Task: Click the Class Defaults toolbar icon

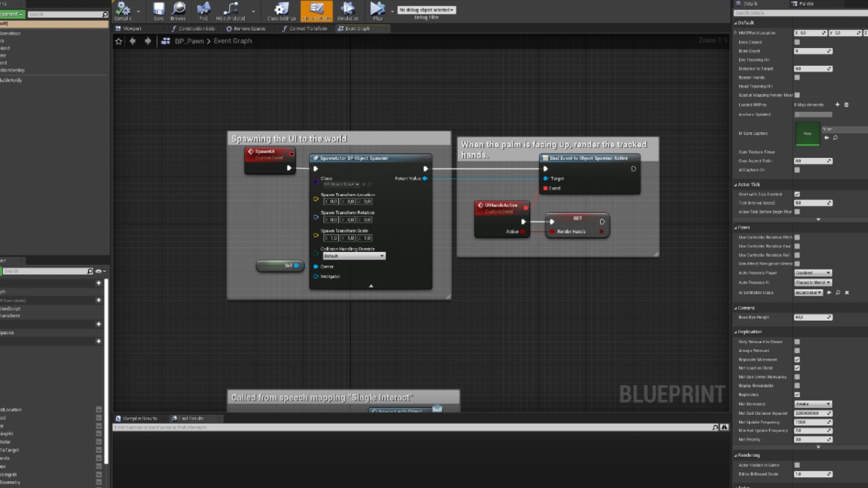Action: (x=316, y=10)
